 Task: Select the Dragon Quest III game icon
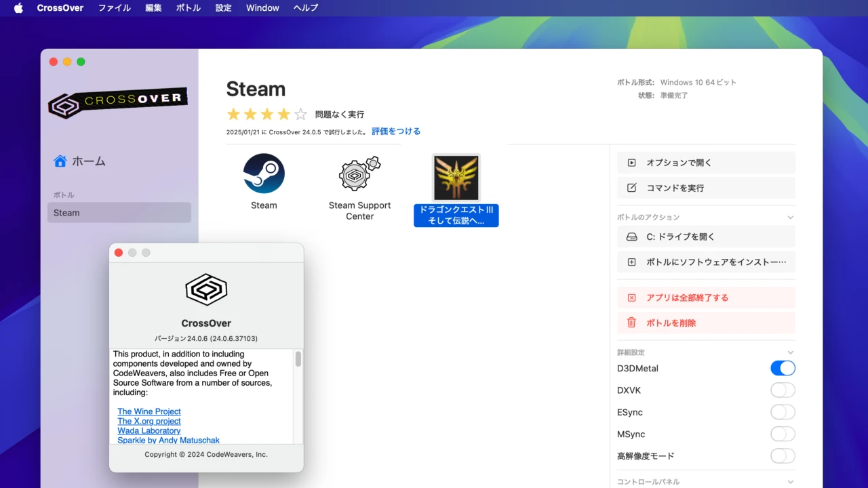456,178
